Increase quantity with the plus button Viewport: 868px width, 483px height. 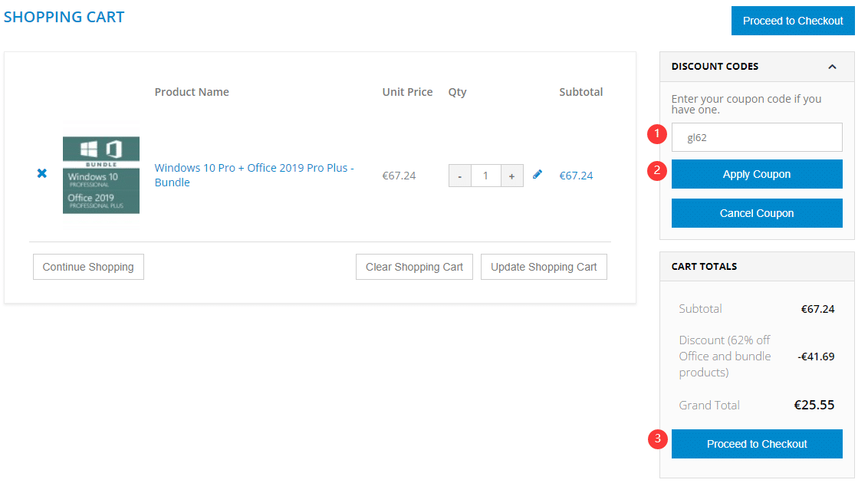click(x=511, y=176)
